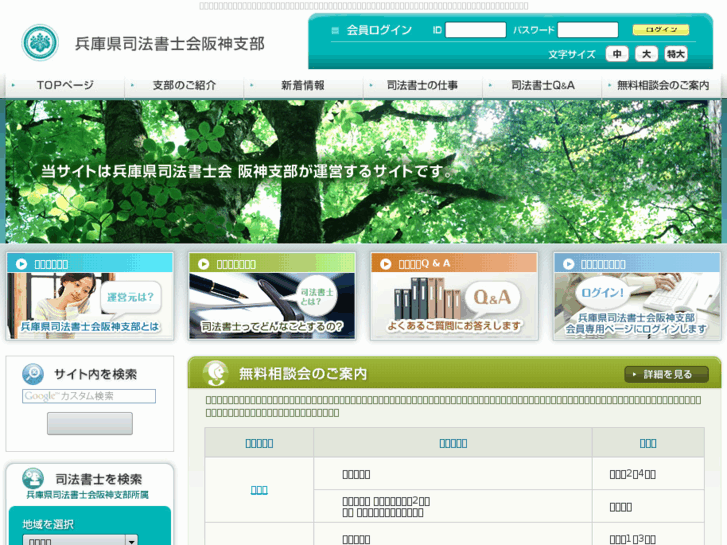This screenshot has width=727, height=545.
Task: Click the yellow ログイン button
Action: click(x=661, y=30)
